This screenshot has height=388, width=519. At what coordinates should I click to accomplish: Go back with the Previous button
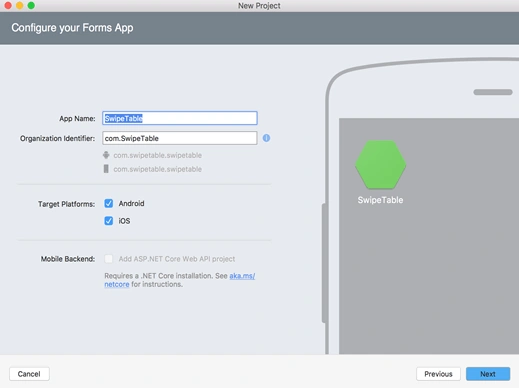tap(438, 374)
